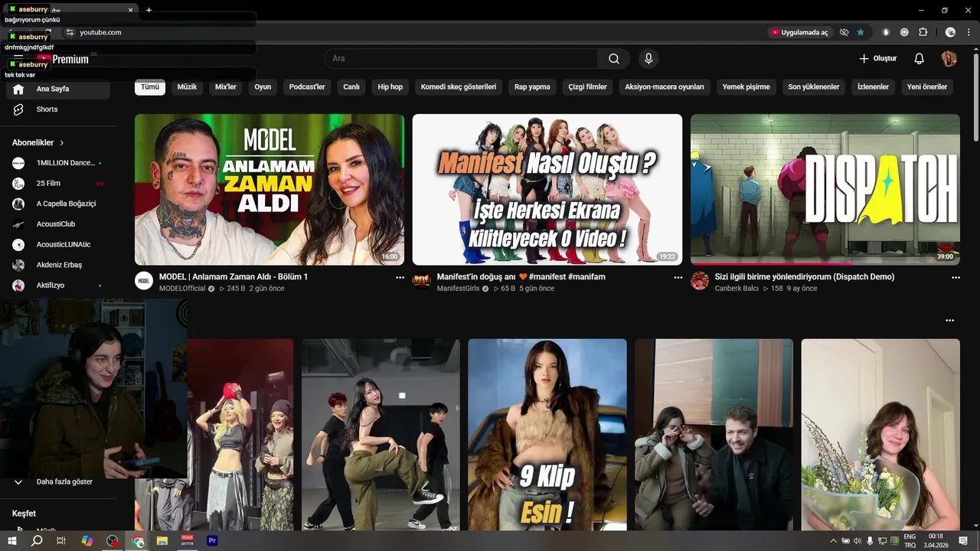
Task: Start voice search with the microphone icon
Action: point(648,59)
